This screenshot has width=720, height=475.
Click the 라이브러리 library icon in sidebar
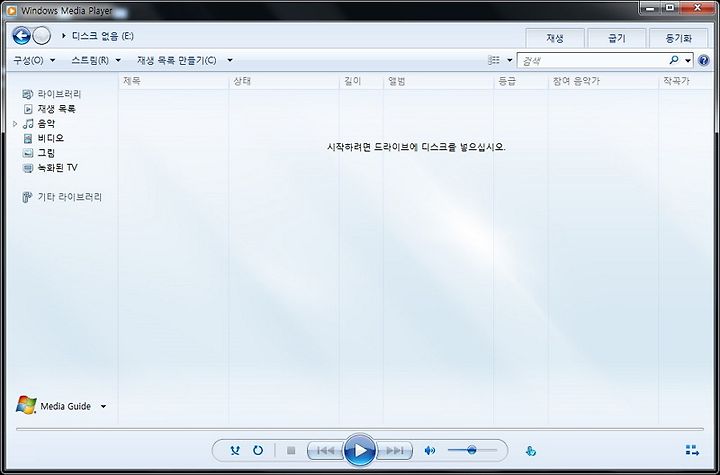(x=28, y=94)
